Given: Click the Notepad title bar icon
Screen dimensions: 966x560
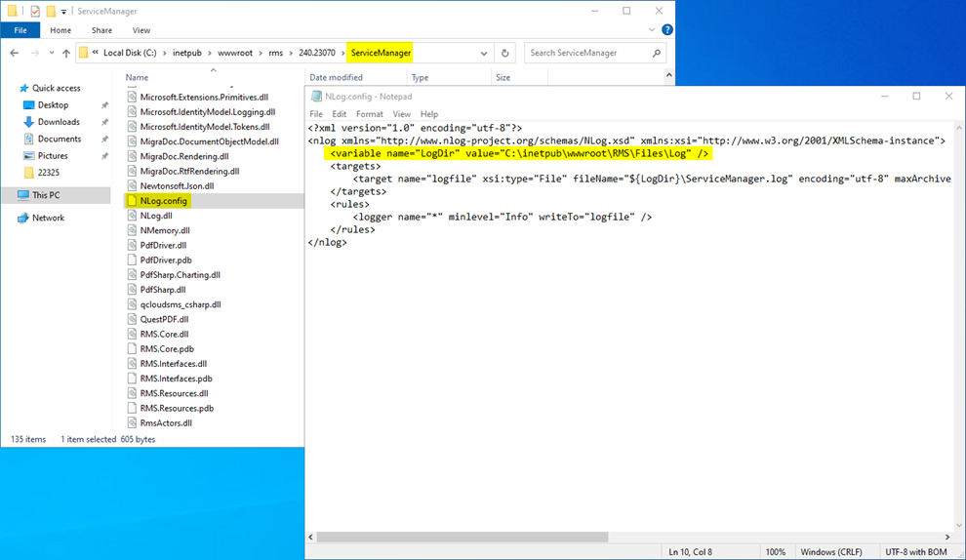Looking at the screenshot, I should pos(316,97).
